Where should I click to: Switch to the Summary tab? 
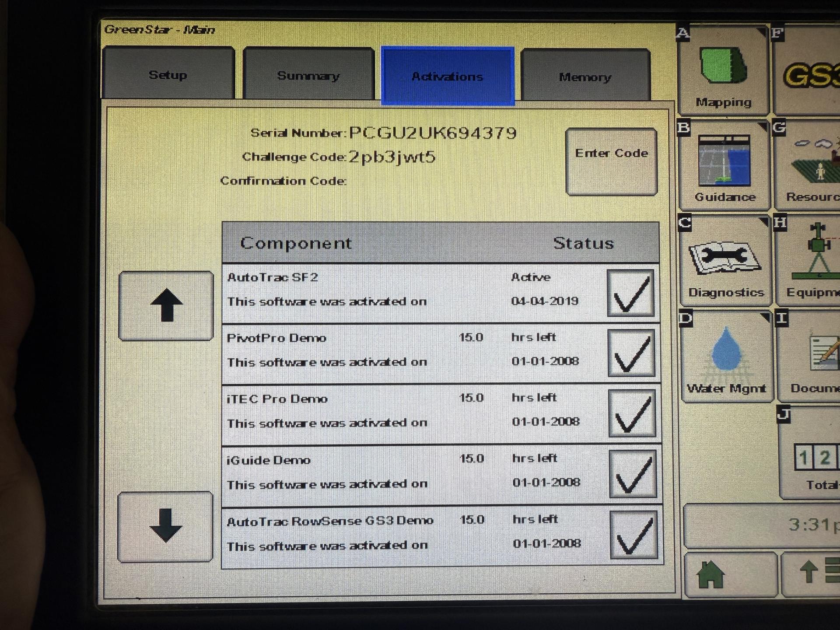pos(308,74)
